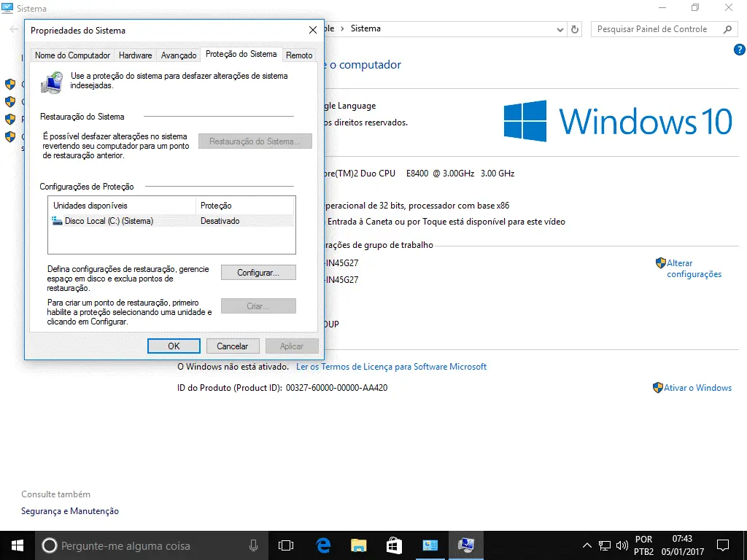Click the third shield icon in left sidebar
747x560 pixels.
[x=10, y=119]
